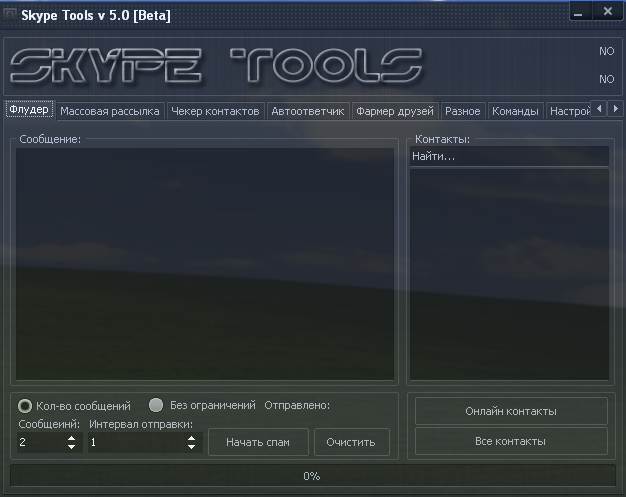Select the Без ограничений radio button
626x497 pixels.
tap(156, 406)
